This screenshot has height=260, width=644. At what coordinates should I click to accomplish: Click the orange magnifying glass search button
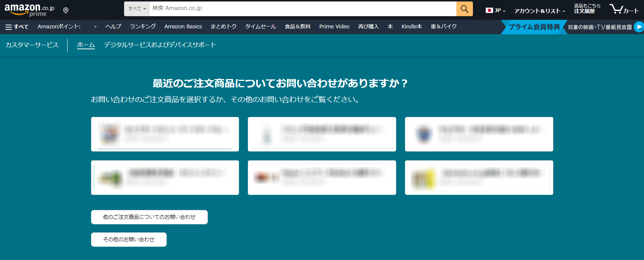pos(464,9)
